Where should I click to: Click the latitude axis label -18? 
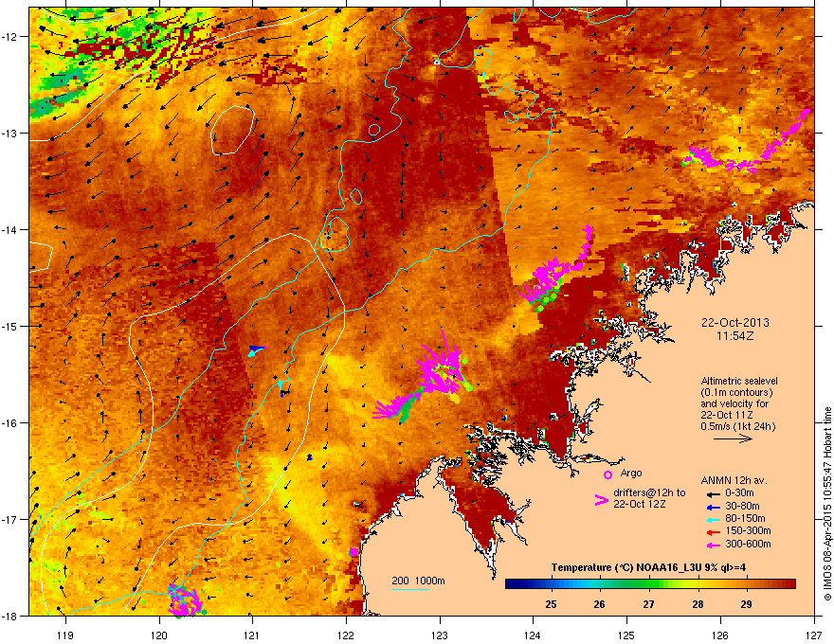pyautogui.click(x=9, y=616)
